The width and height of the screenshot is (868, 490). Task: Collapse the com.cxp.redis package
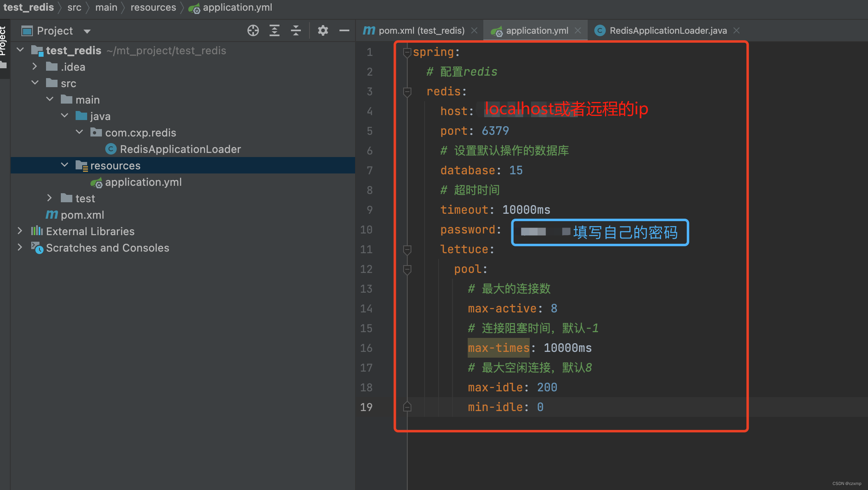pos(79,132)
